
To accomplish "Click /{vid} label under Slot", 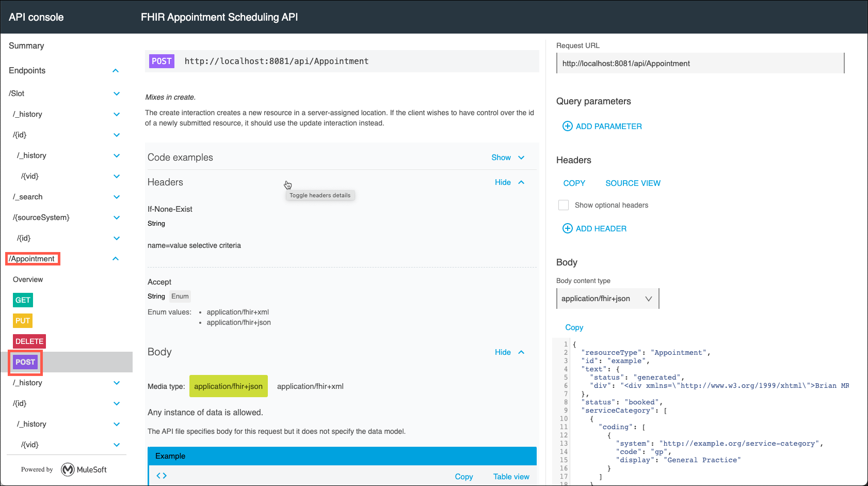I will tap(30, 176).
